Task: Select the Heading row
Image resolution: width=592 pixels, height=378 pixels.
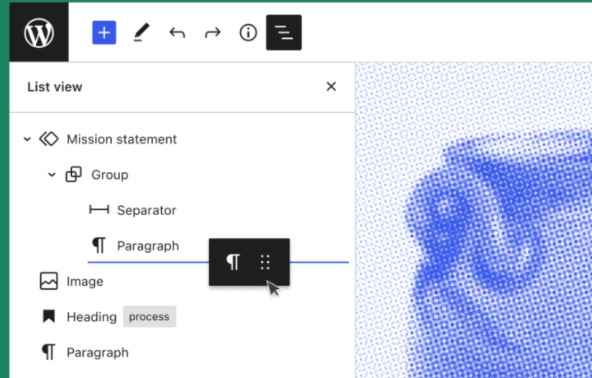Action: click(182, 316)
